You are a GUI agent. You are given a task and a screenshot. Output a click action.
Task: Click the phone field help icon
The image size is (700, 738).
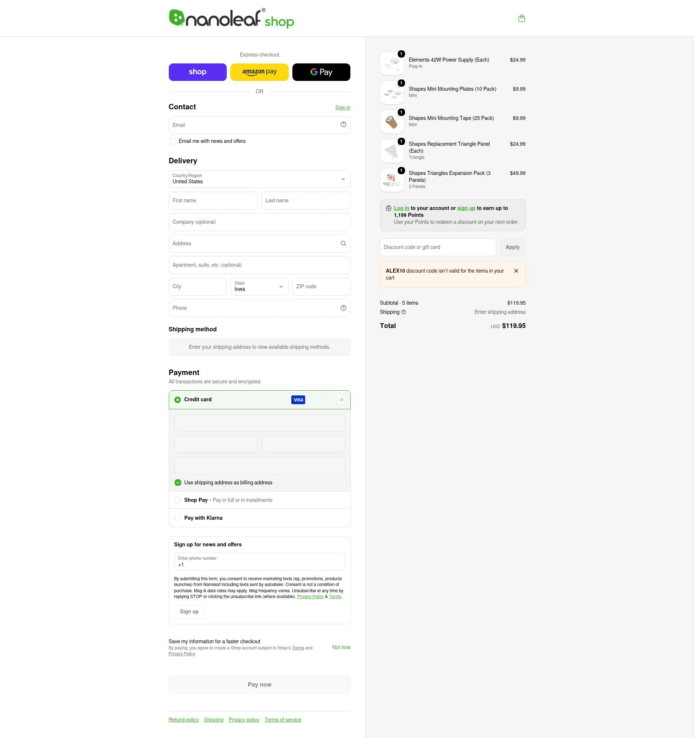click(x=346, y=310)
